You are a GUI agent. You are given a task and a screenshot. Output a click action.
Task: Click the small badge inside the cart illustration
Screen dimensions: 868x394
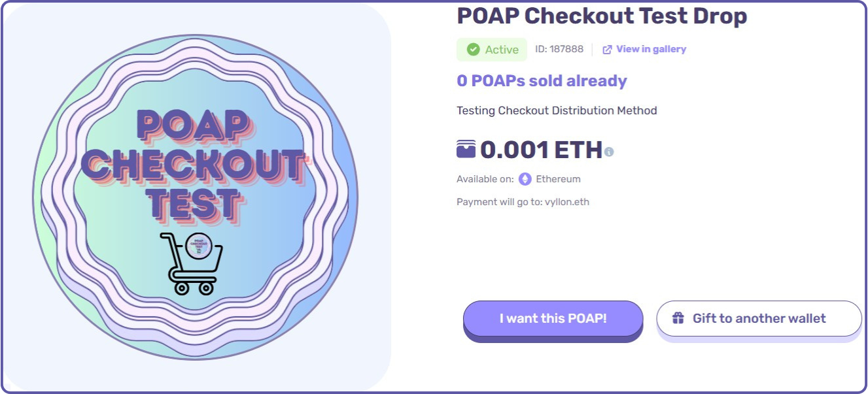tap(198, 246)
